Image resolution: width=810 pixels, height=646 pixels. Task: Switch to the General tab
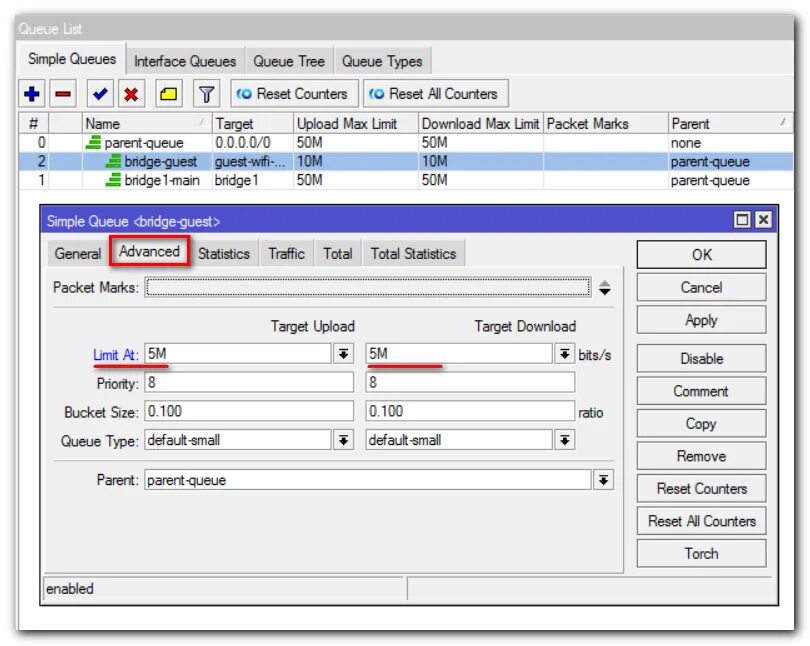[x=78, y=254]
